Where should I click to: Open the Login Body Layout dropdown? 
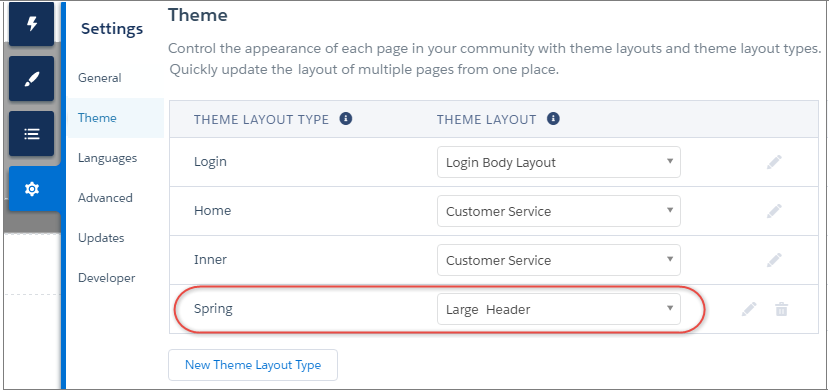pos(559,162)
